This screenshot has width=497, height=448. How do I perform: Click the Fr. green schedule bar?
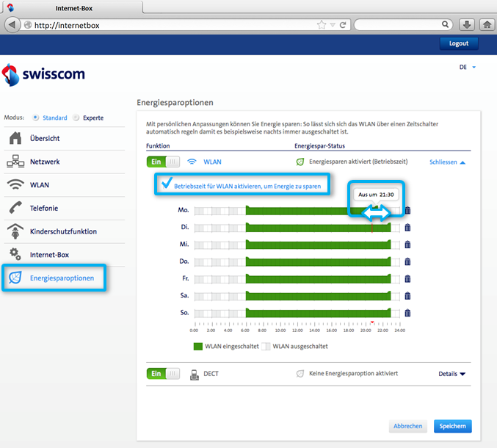[x=318, y=279]
